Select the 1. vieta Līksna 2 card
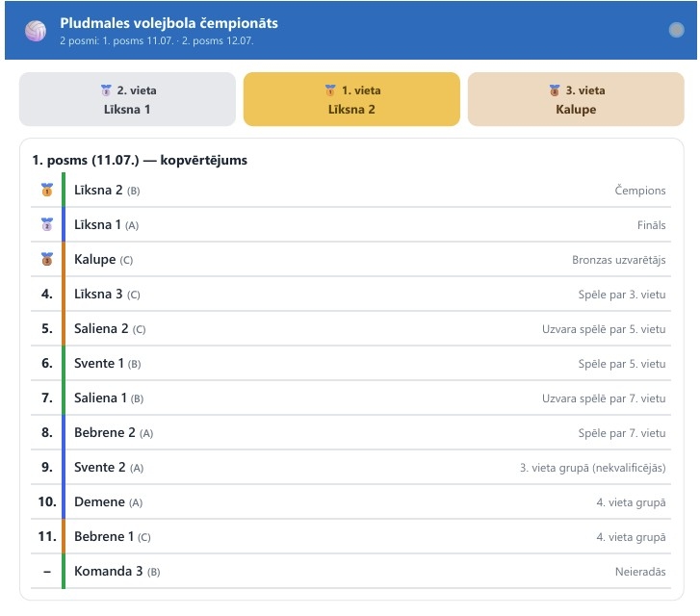 click(x=351, y=99)
